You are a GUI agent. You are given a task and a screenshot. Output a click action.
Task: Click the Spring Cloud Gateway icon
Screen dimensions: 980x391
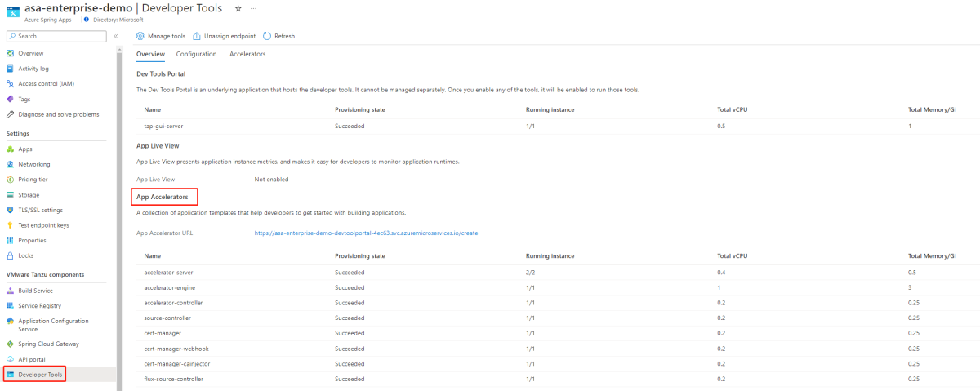[10, 344]
